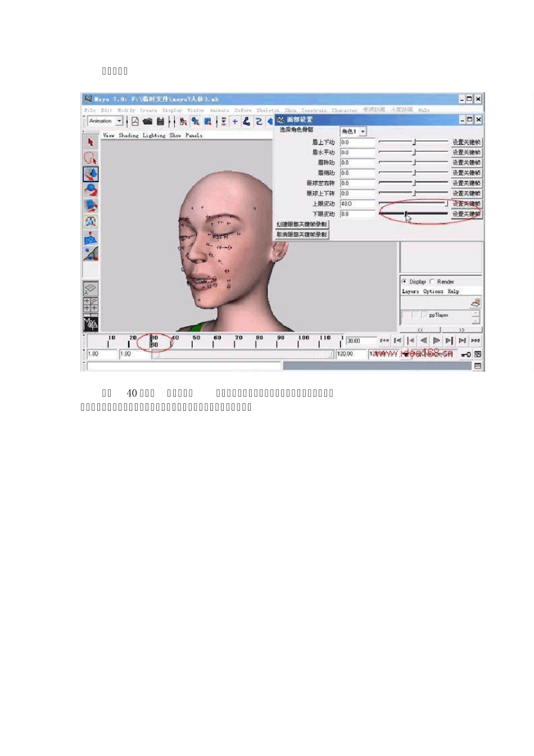Open the Skeleton menu in menu bar
Image resolution: width=534 pixels, height=756 pixels.
tap(268, 110)
